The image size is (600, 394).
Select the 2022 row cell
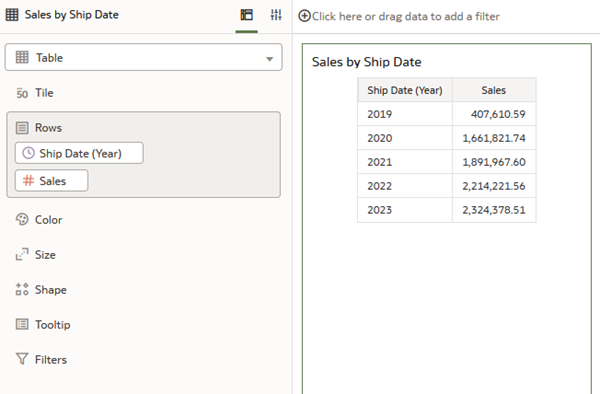pyautogui.click(x=405, y=186)
